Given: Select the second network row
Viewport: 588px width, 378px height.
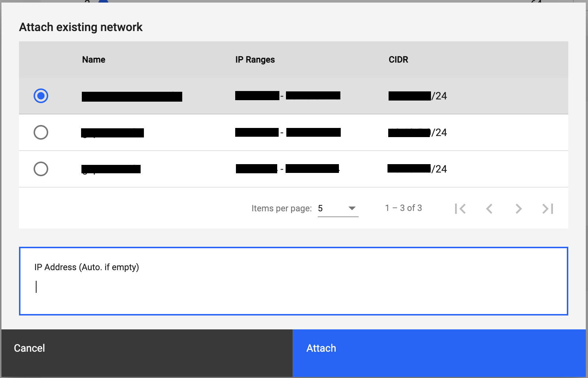Looking at the screenshot, I should [x=256, y=132].
